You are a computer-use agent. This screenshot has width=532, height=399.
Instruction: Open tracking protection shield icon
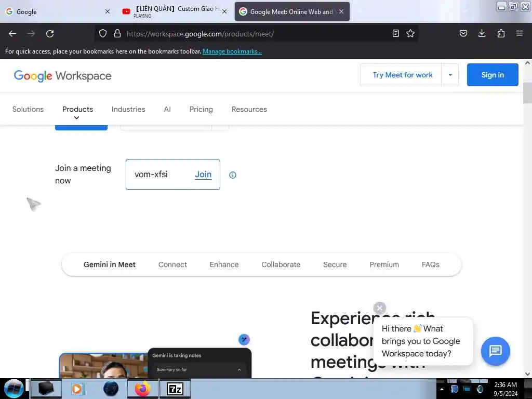103,34
